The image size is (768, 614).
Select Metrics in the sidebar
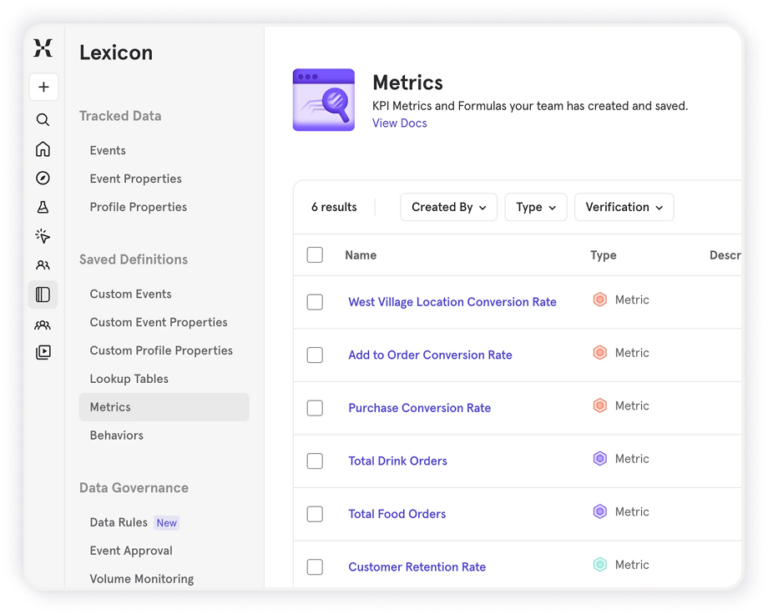coord(164,407)
